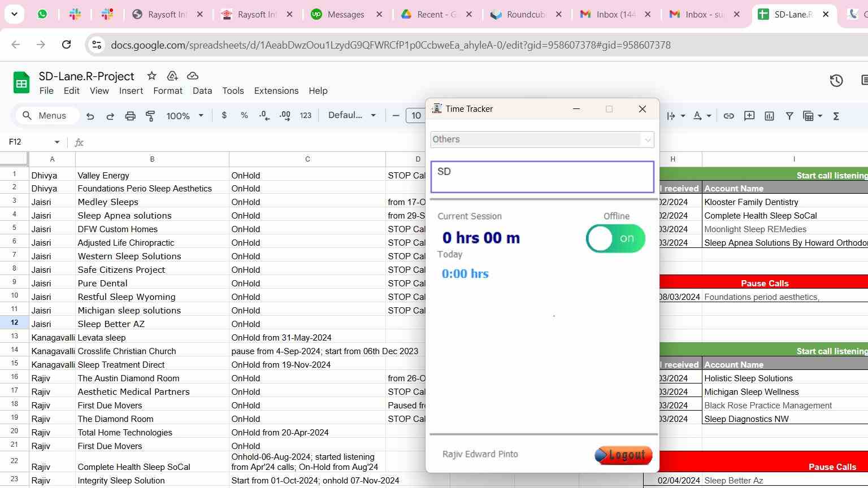Image resolution: width=868 pixels, height=488 pixels.
Task: Format cell as currency with dollar icon
Action: pyautogui.click(x=224, y=115)
